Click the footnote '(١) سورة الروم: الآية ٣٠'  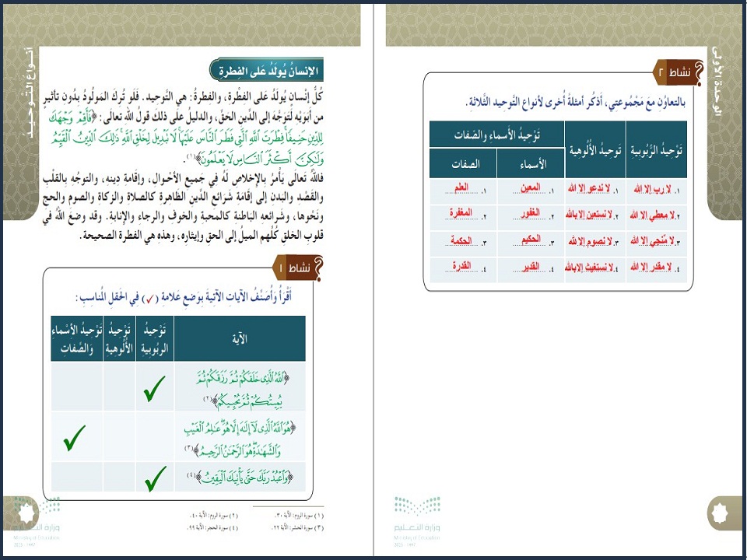click(300, 516)
